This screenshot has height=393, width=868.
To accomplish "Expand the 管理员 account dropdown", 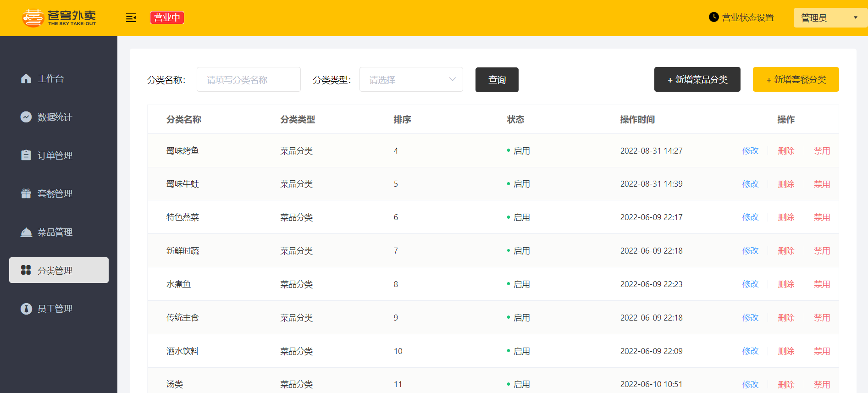I will pos(829,18).
